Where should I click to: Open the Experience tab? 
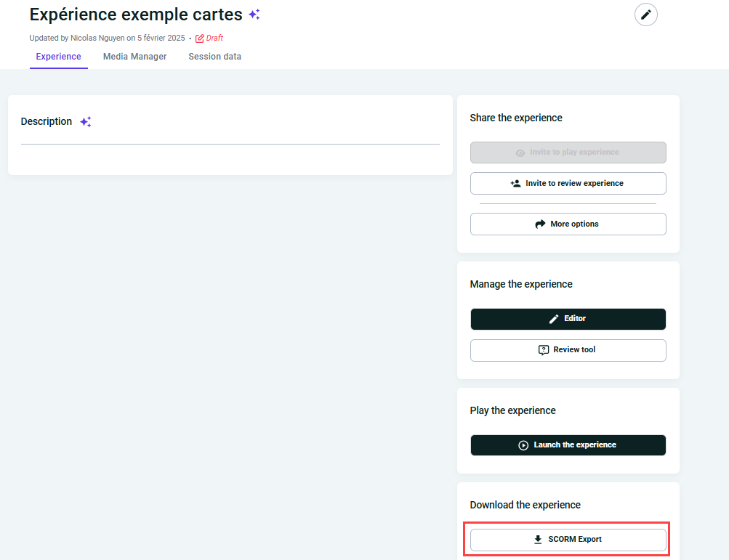[x=59, y=57]
